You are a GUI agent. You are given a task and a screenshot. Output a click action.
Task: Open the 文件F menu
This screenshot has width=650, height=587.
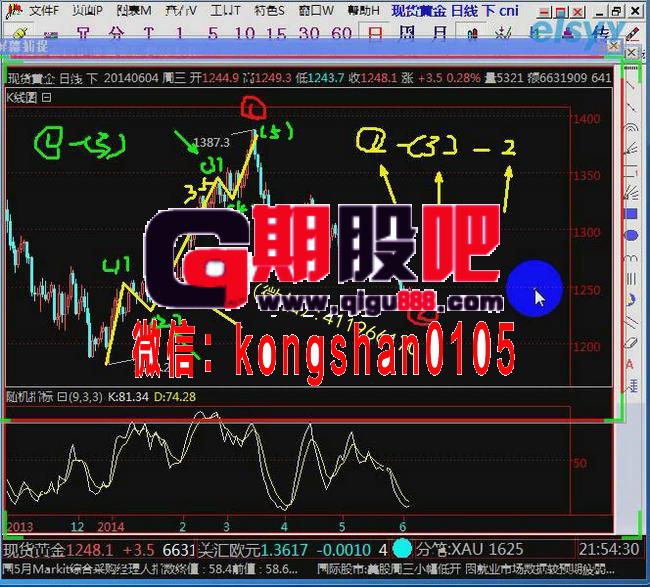coord(44,10)
